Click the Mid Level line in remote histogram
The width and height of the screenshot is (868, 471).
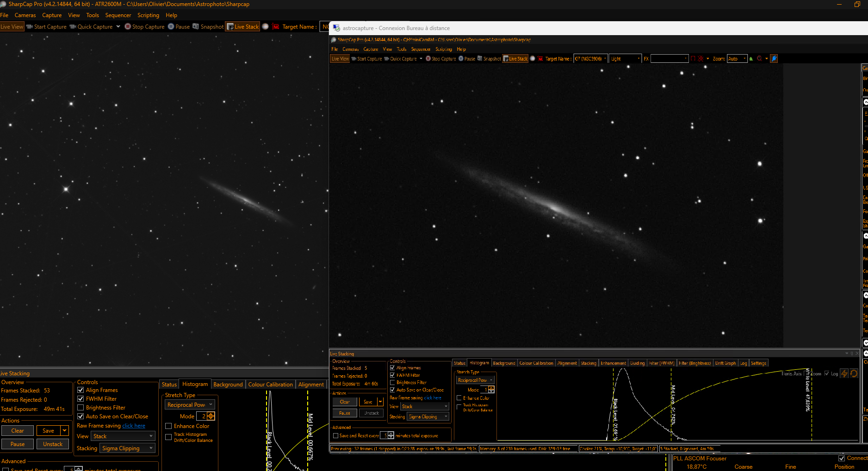[671, 404]
